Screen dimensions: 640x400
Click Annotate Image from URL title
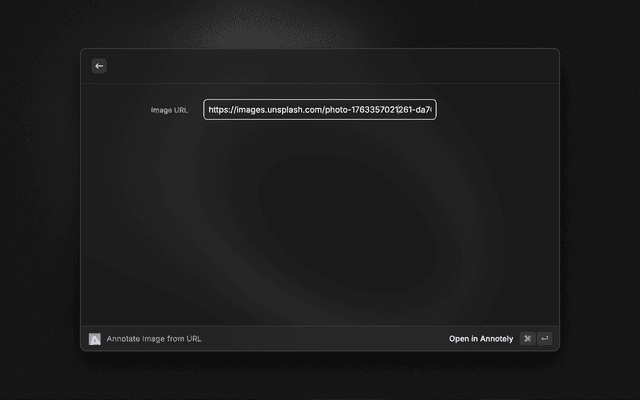tap(154, 339)
